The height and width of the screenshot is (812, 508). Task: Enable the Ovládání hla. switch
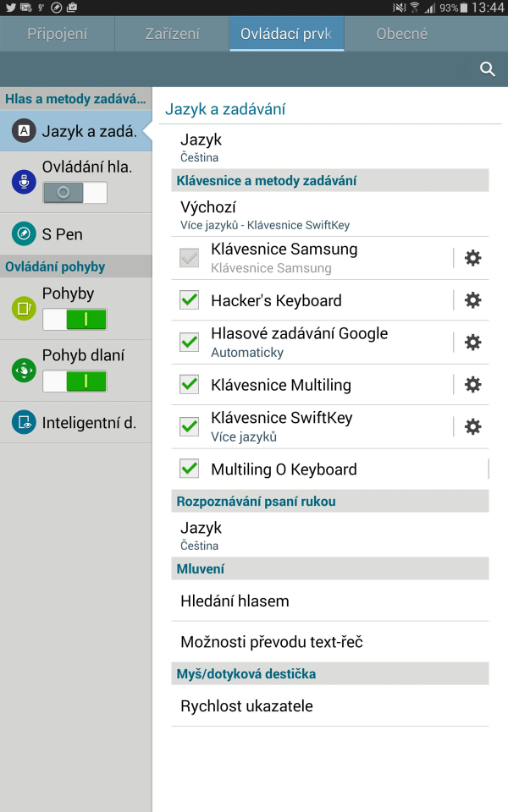coord(75,193)
